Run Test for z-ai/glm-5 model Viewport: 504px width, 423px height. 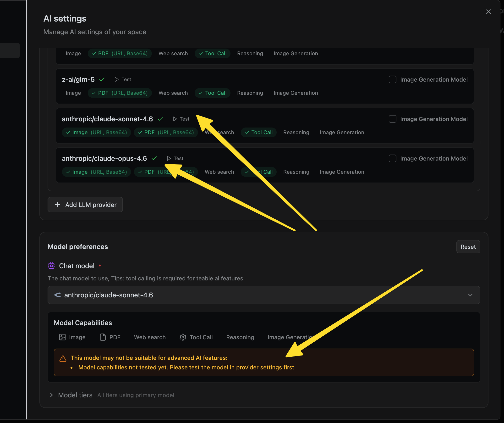123,79
